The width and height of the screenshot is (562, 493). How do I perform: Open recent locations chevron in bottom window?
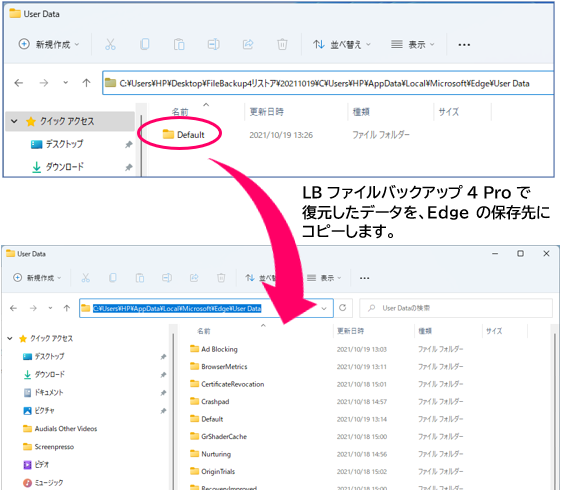(50, 308)
